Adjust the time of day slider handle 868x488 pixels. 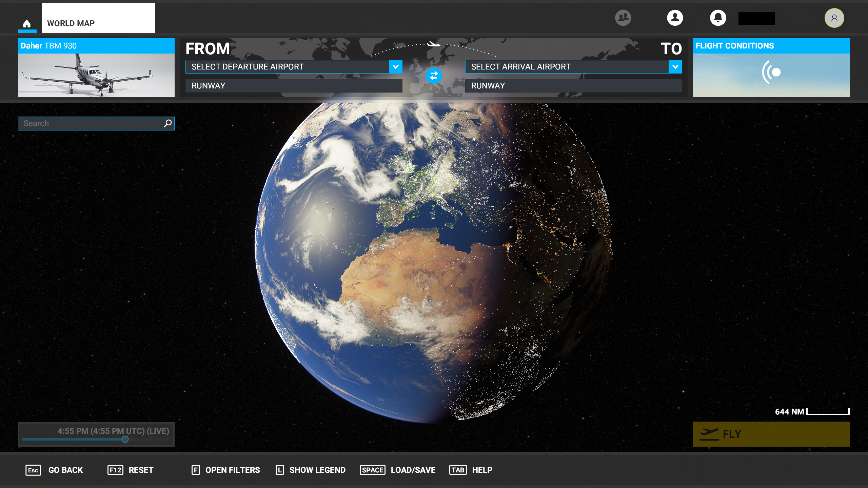pyautogui.click(x=125, y=439)
